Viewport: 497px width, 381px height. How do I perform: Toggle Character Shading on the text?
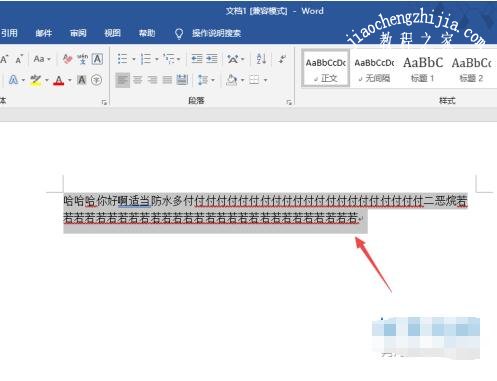[x=82, y=80]
